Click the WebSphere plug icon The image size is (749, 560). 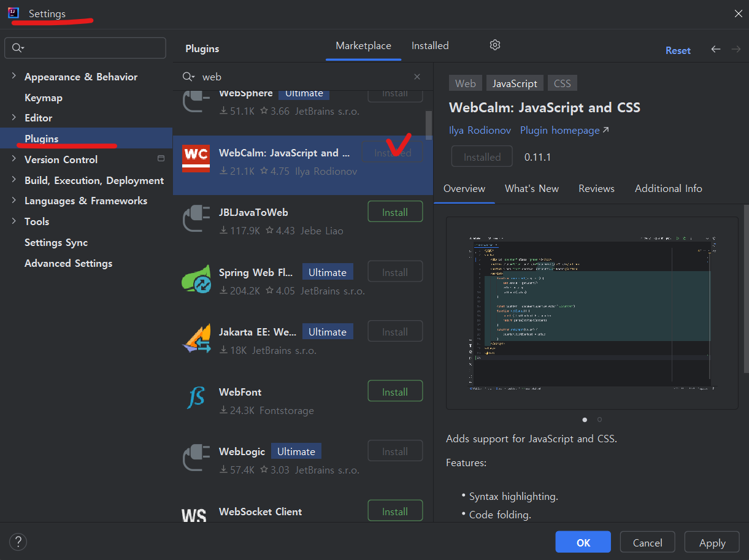196,101
